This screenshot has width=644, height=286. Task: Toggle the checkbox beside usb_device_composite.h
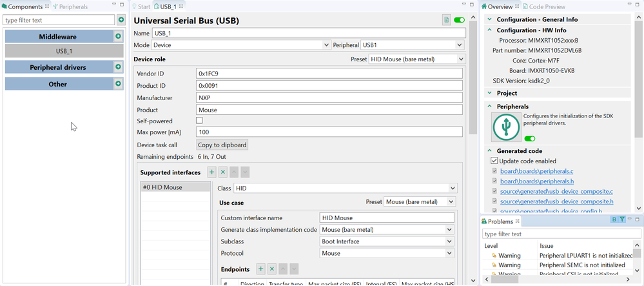click(494, 201)
